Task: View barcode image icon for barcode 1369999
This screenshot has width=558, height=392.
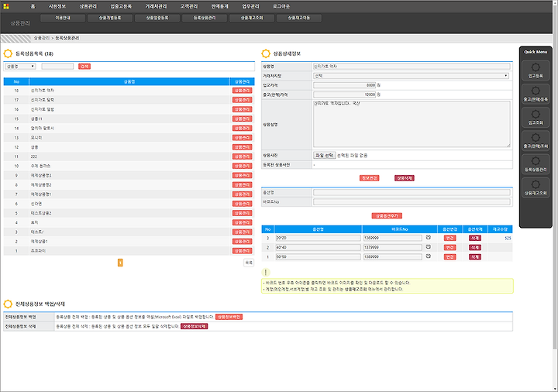Action: 428,238
